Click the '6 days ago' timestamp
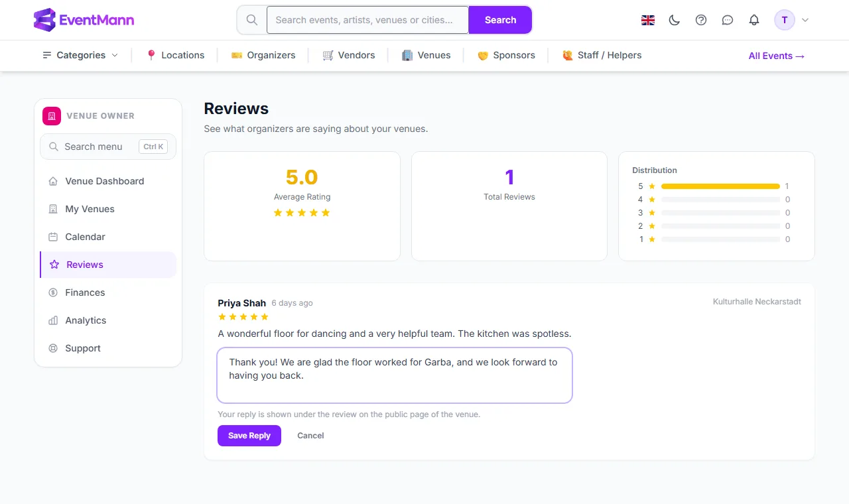 click(x=292, y=303)
